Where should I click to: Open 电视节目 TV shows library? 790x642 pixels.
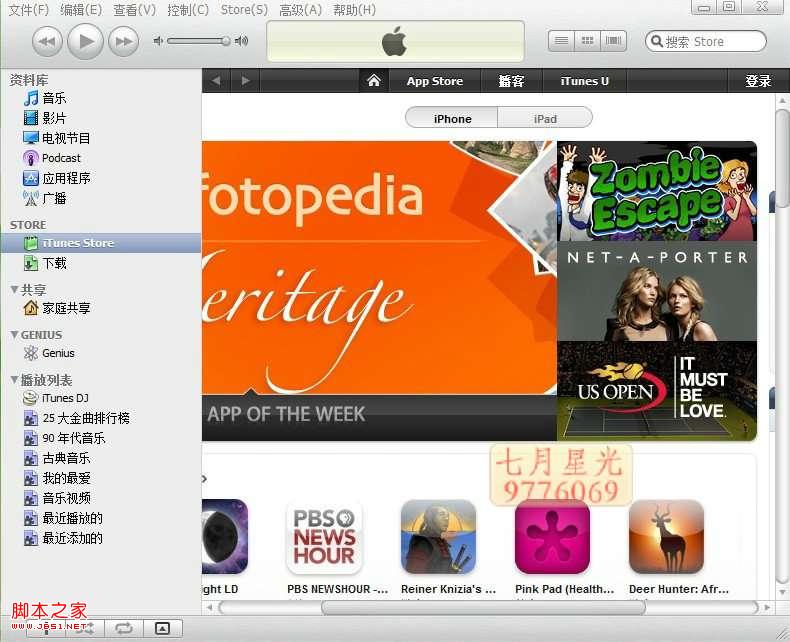tap(56, 138)
